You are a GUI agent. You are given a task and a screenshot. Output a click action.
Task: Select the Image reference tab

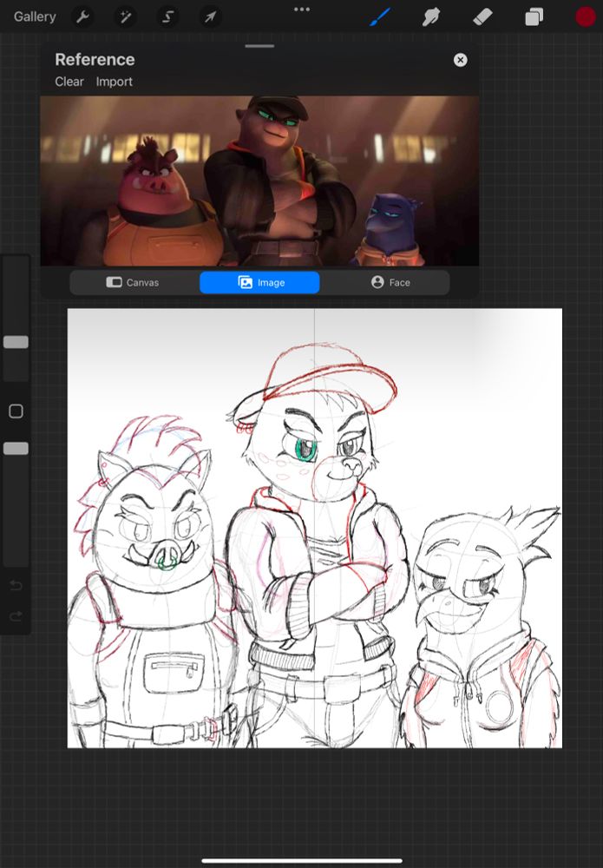tap(259, 282)
